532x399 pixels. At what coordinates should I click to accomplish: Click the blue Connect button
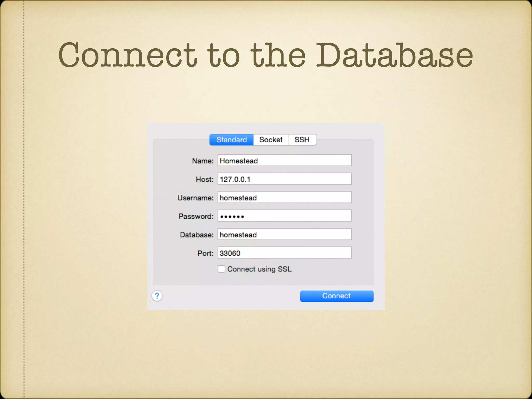[337, 296]
